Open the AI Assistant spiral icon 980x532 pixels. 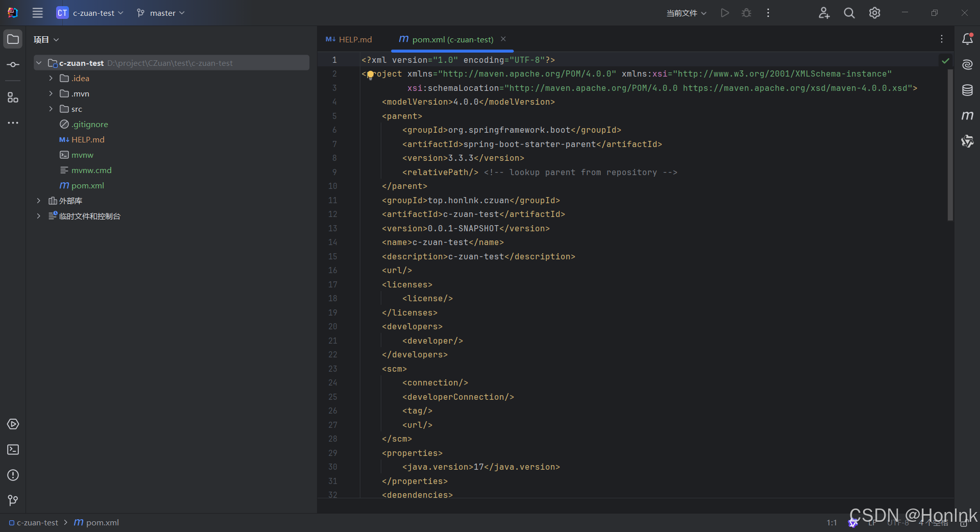(967, 65)
